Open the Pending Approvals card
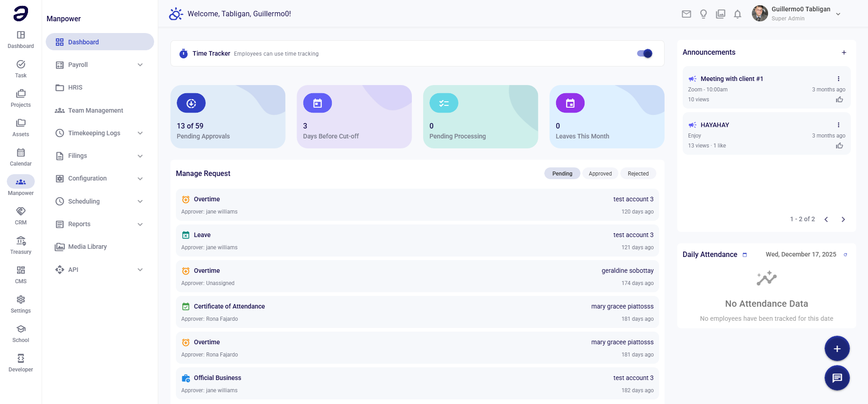Screen dimensions: 868x404 (x=228, y=117)
